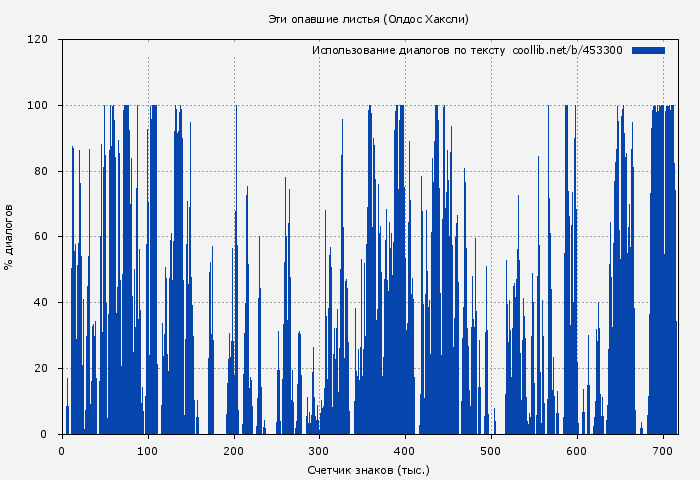Select the 100 tick label on the vertical axis
700x480 pixels.
[x=38, y=105]
